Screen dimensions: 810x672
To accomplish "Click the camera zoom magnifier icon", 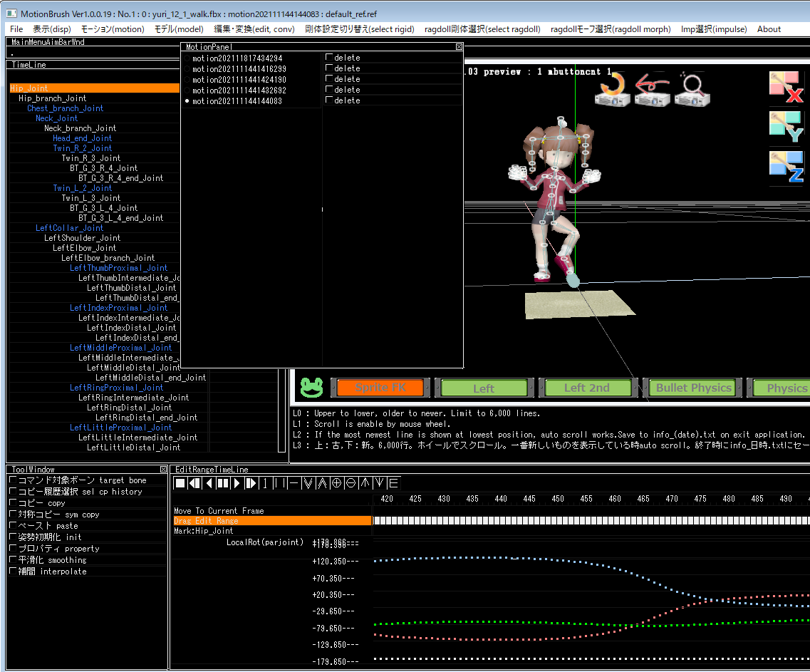I will 690,91.
